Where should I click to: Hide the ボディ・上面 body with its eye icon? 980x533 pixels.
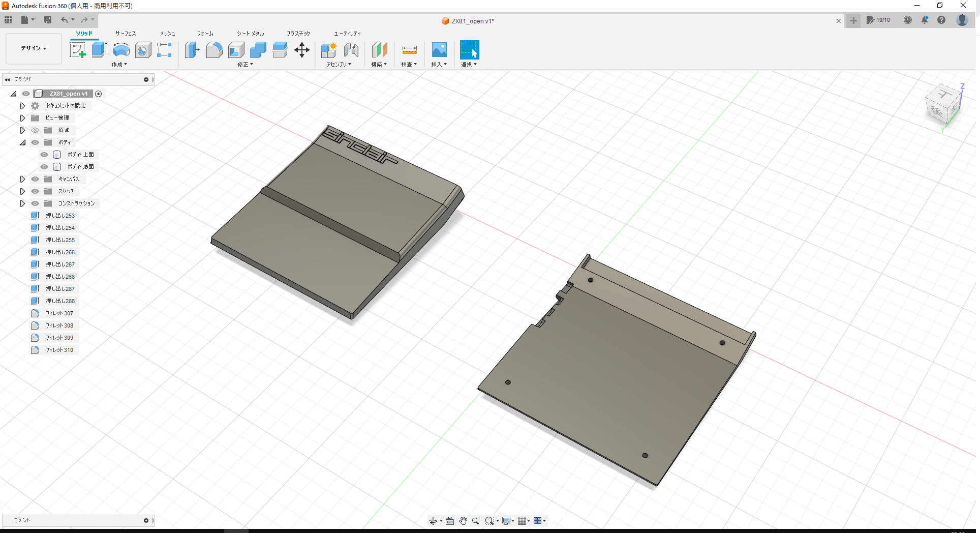[x=44, y=154]
